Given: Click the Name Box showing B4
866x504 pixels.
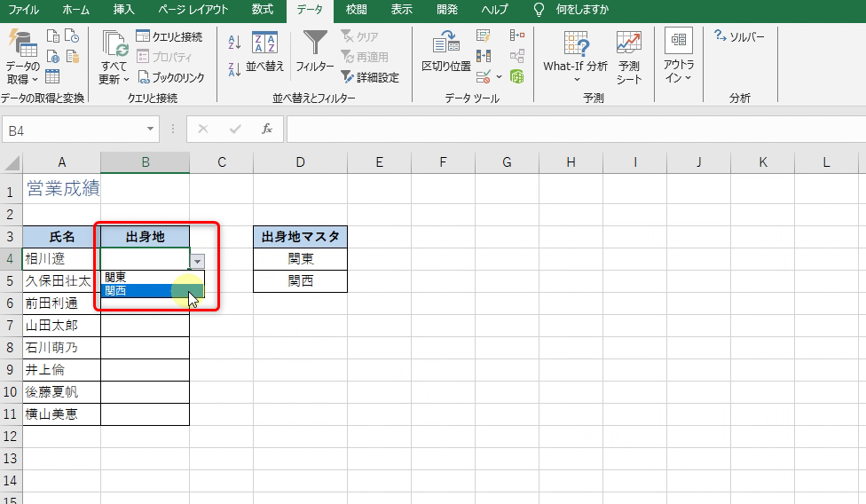Looking at the screenshot, I should pos(75,130).
